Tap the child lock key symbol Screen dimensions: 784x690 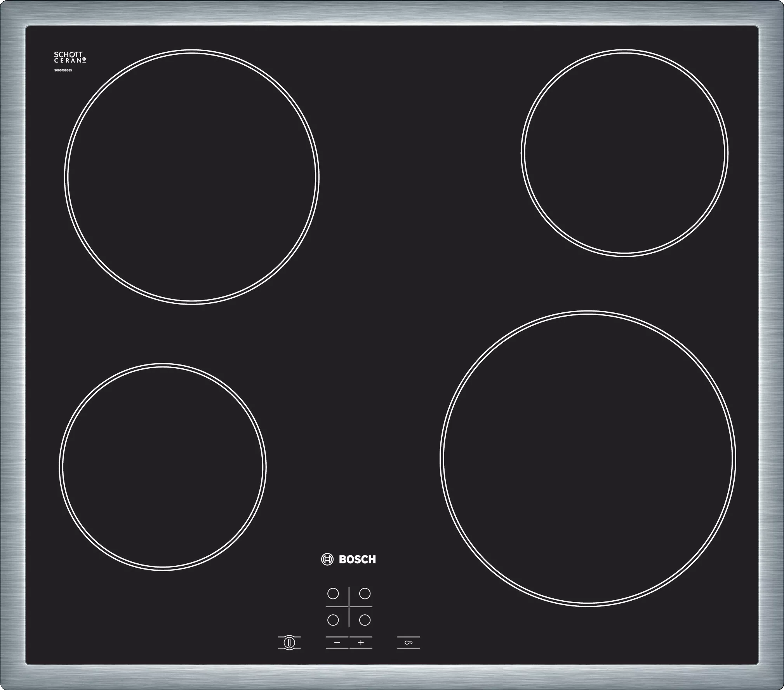tap(408, 643)
